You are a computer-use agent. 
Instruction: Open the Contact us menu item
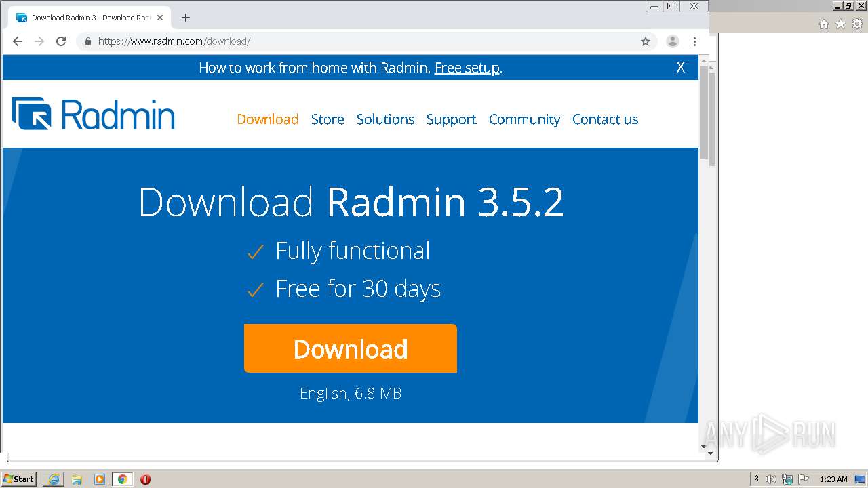click(x=605, y=119)
